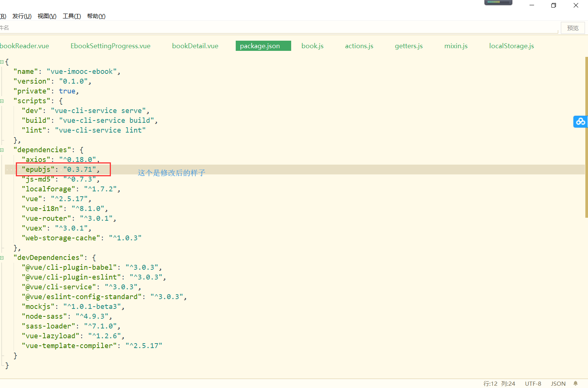Switch to the localStorage.js tab
The height and width of the screenshot is (388, 588).
(x=511, y=46)
